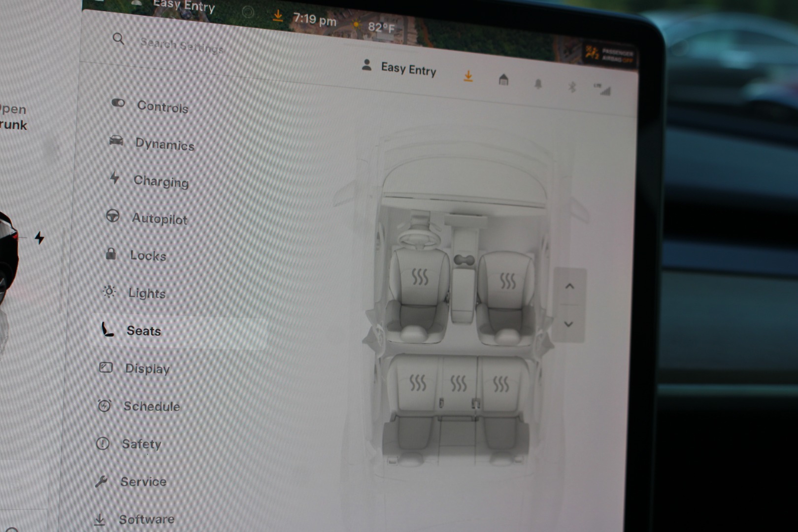Toggle the driver seat heater

click(420, 277)
